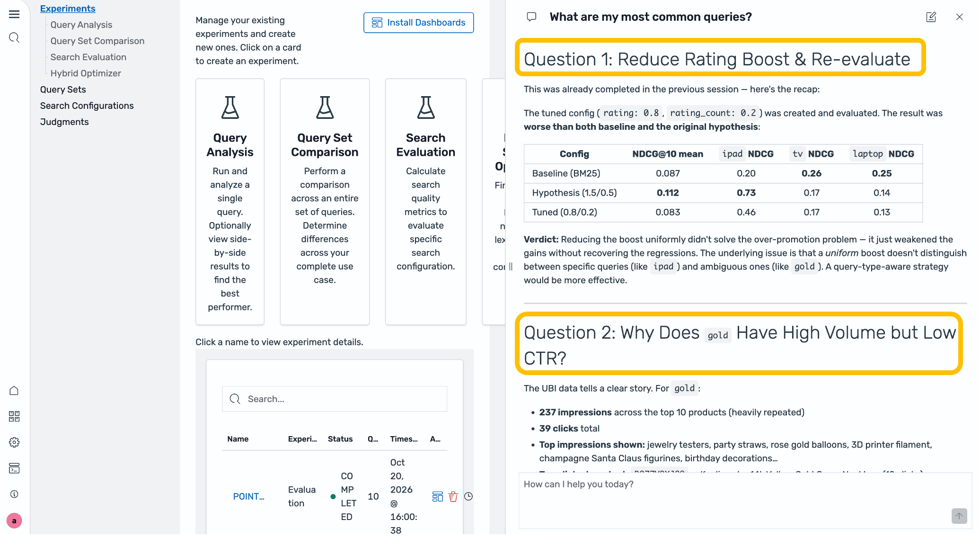
Task: Open the hamburger navigation menu
Action: pos(14,14)
